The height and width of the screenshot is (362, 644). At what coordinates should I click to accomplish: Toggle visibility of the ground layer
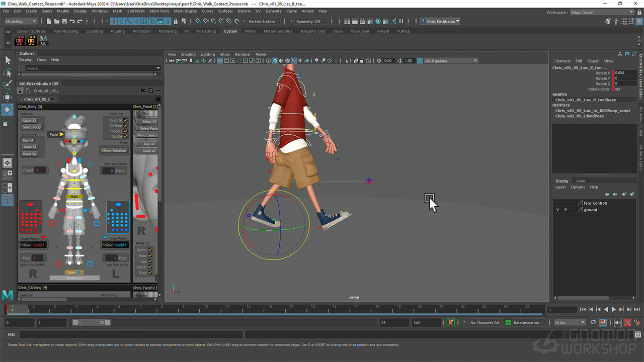tap(557, 210)
